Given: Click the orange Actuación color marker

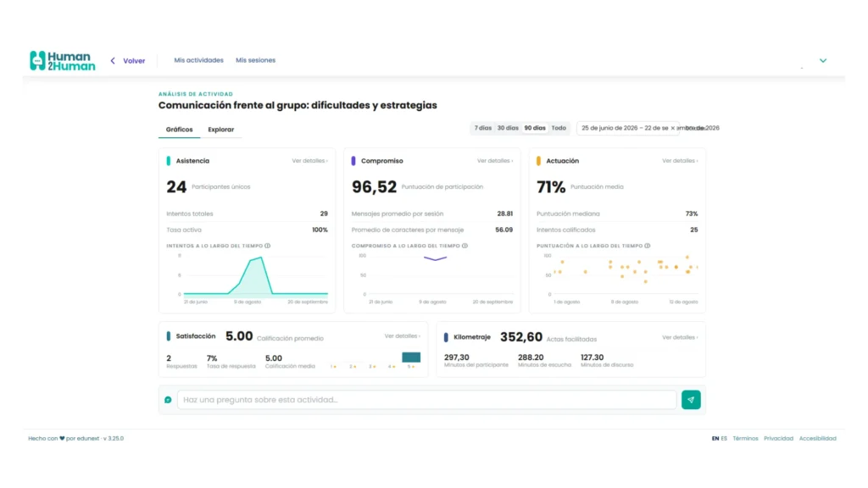Looking at the screenshot, I should 538,161.
